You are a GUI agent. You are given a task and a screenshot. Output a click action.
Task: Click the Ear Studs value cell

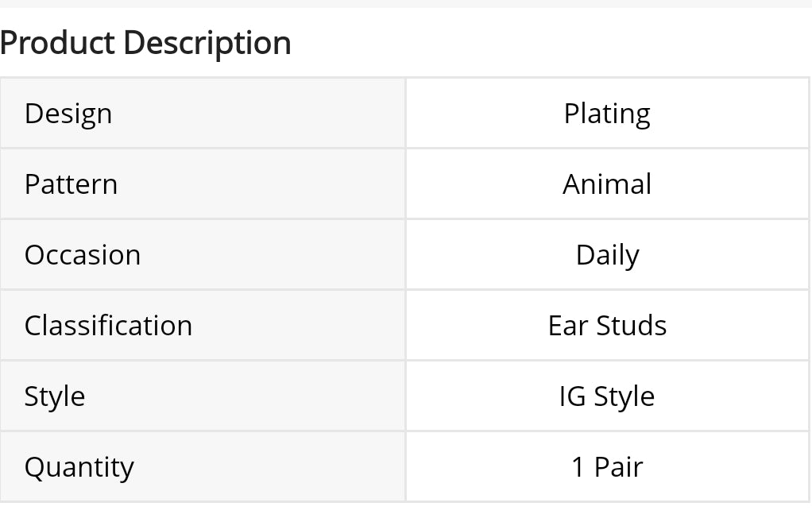coord(607,326)
